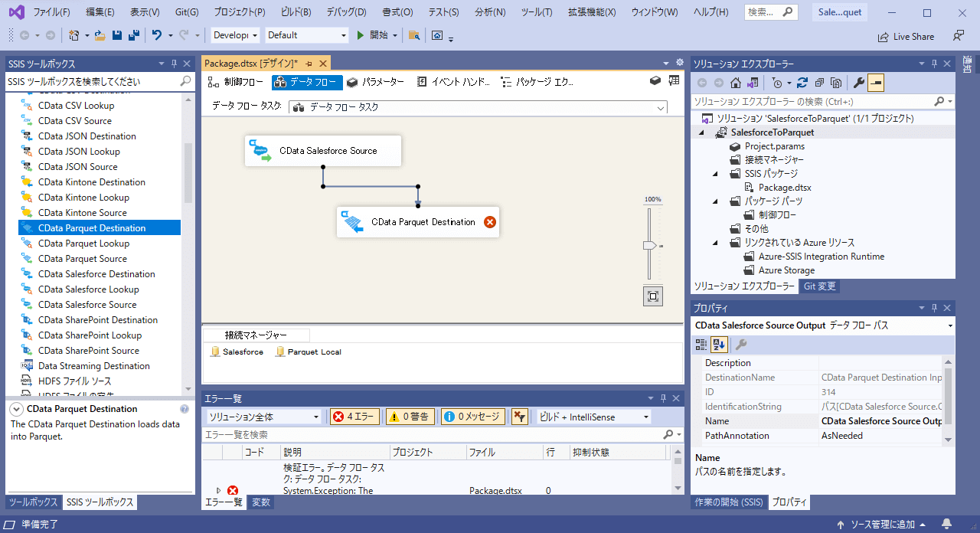Open ビルド + IntelliSense dropdown
The height and width of the screenshot is (533, 980).
594,417
